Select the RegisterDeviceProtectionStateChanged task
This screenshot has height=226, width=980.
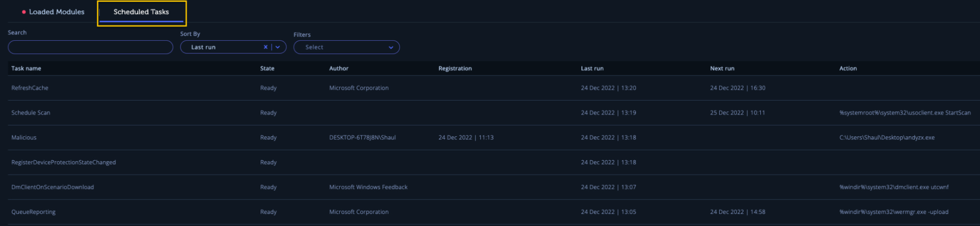click(x=64, y=162)
